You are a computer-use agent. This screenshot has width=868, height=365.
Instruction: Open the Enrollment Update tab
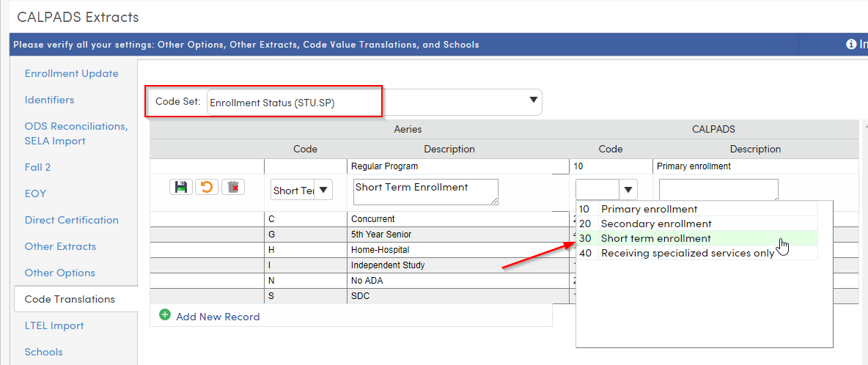[x=71, y=73]
